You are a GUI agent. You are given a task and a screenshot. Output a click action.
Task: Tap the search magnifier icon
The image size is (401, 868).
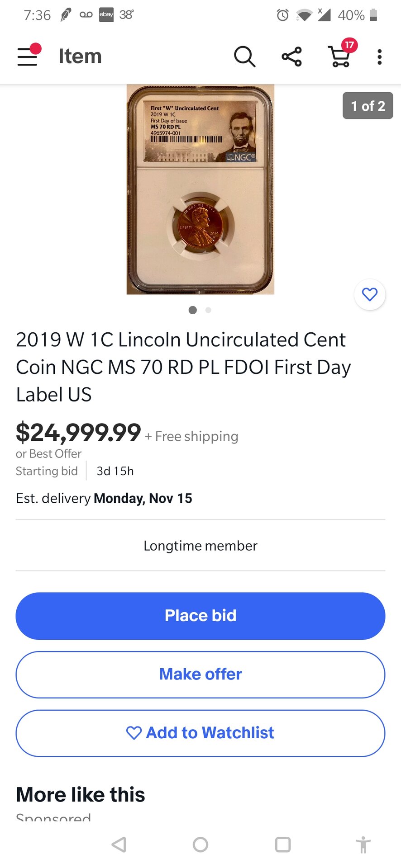pyautogui.click(x=244, y=57)
